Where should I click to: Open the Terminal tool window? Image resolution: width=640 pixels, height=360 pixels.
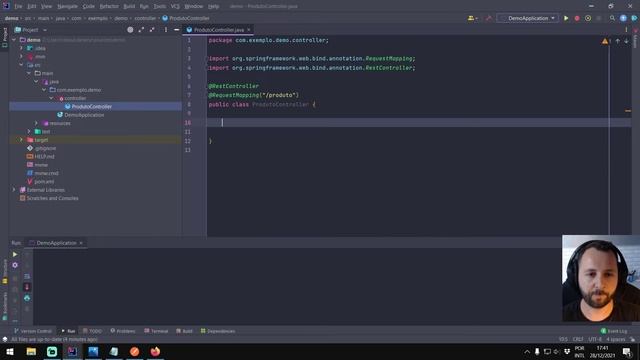coord(156,331)
